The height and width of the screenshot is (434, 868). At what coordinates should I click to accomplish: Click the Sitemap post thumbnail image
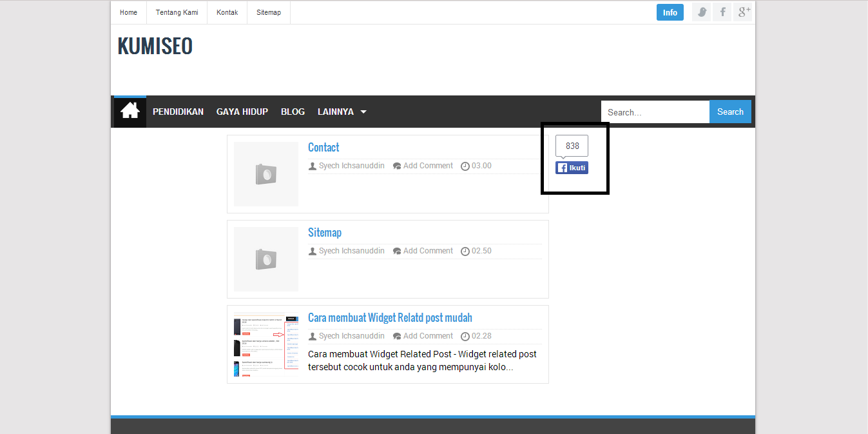click(265, 259)
